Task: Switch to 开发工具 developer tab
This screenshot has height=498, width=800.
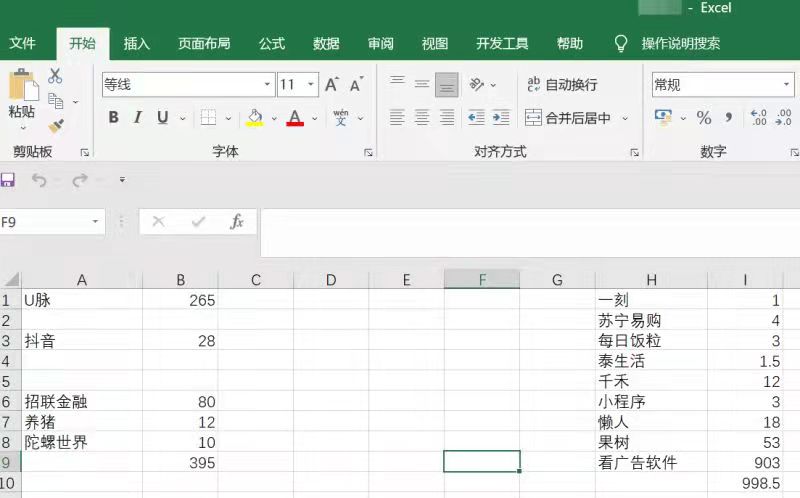Action: pos(502,43)
